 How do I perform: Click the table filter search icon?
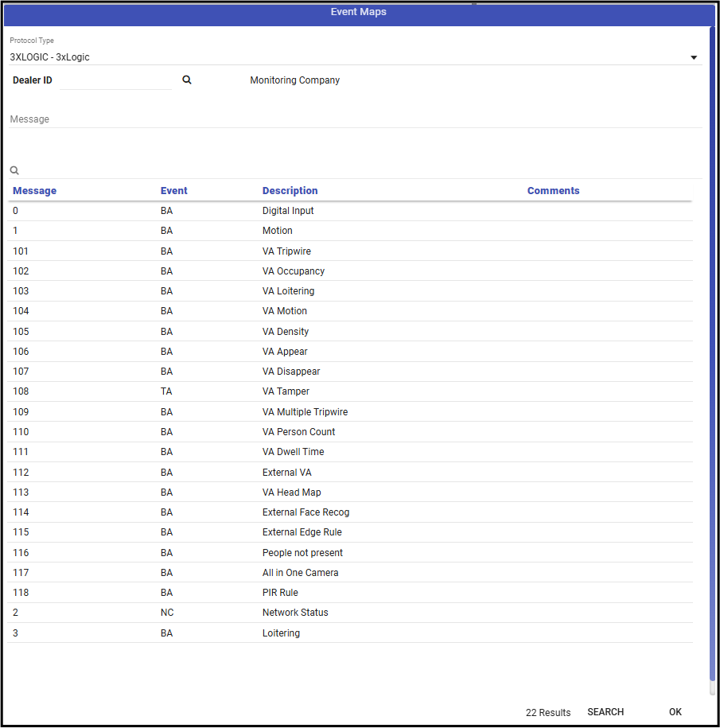14,170
